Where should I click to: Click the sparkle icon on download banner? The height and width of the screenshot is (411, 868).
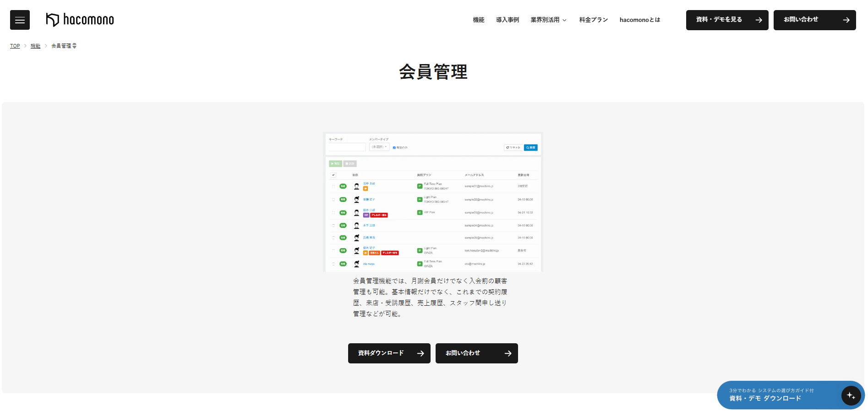tap(851, 395)
